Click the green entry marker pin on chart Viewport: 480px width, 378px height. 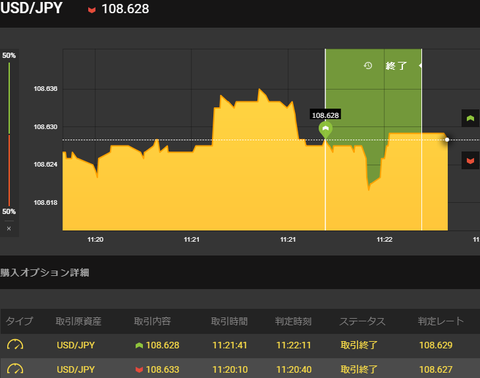pyautogui.click(x=326, y=130)
